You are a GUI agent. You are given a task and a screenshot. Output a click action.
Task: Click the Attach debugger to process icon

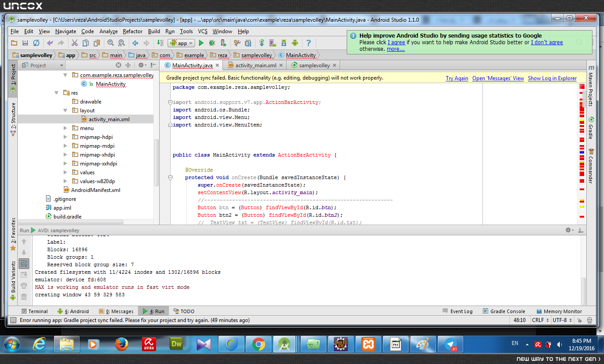[x=223, y=43]
